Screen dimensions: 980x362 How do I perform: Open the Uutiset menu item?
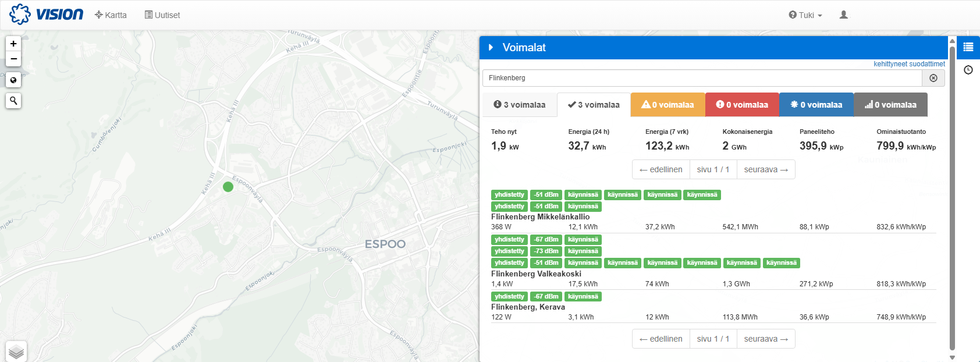(x=162, y=15)
